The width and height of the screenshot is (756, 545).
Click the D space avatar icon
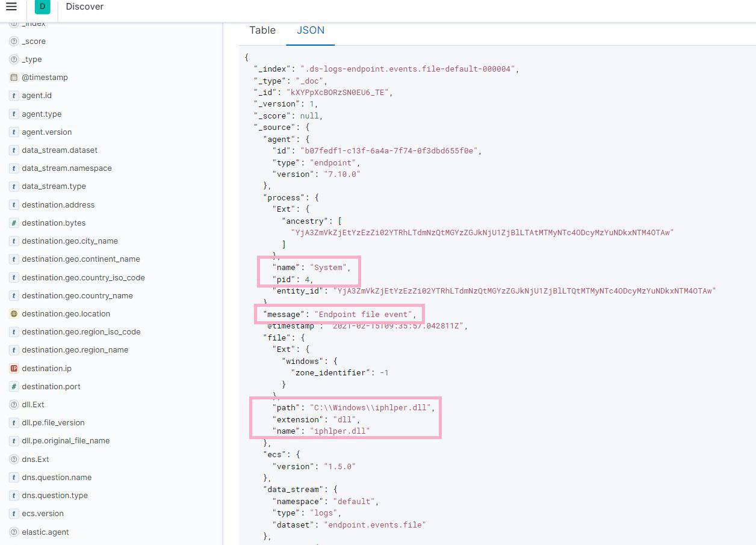click(41, 7)
